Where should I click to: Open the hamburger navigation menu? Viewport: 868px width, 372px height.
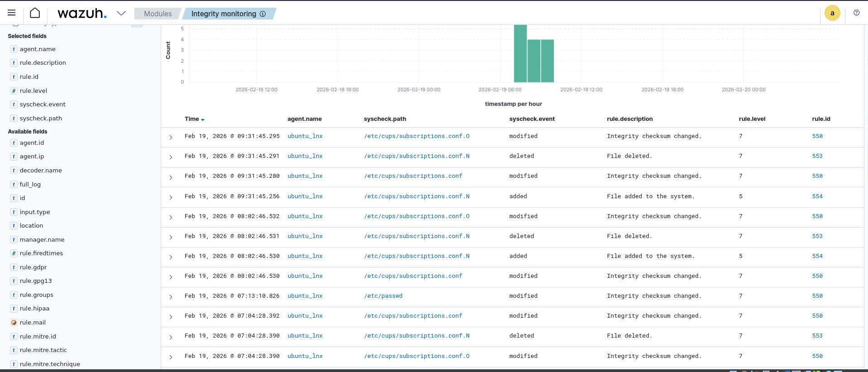click(x=12, y=13)
